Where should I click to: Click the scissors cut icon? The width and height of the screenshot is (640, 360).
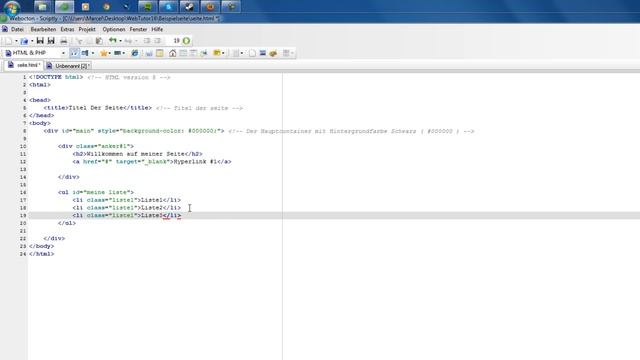click(79, 41)
